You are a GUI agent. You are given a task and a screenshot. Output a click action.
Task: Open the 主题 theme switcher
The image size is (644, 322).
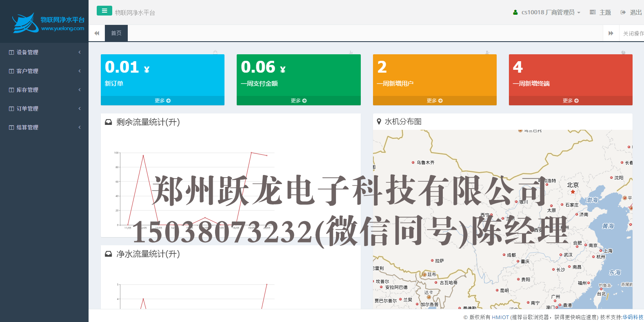click(x=600, y=12)
